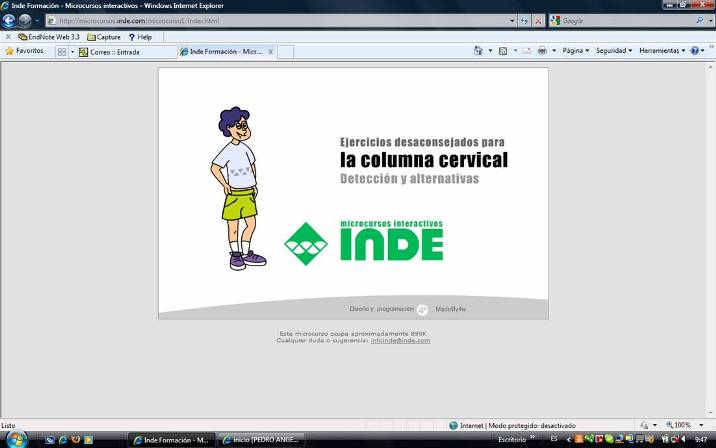Open the Favoritos star panel
716x448 pixels.
click(x=23, y=51)
